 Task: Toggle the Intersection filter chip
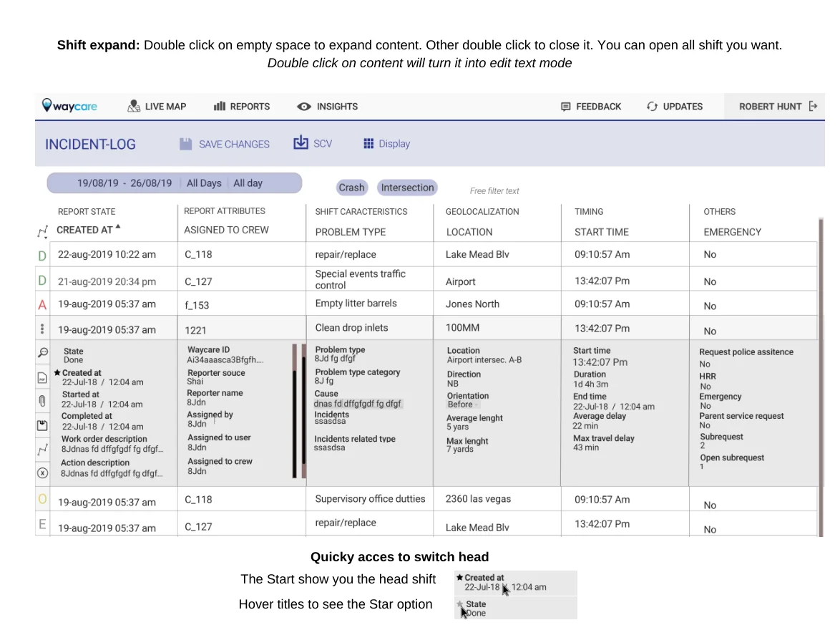click(407, 188)
